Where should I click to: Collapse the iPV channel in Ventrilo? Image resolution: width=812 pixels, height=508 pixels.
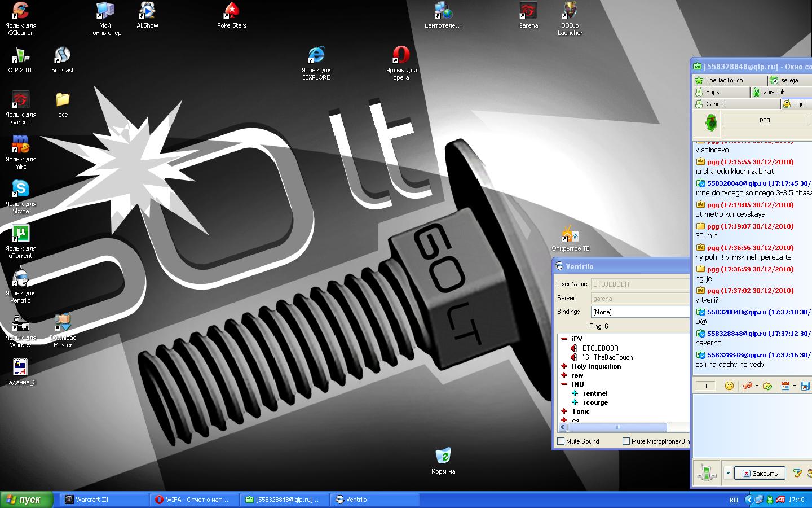564,339
